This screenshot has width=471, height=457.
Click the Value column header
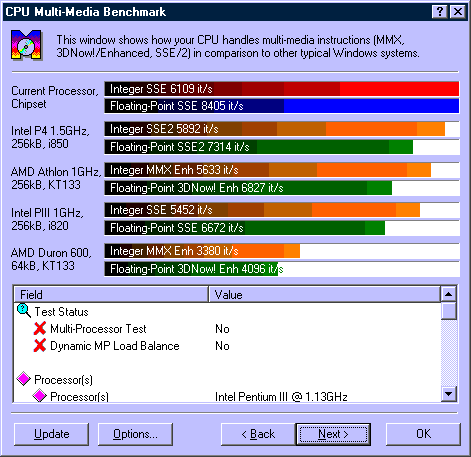[x=324, y=294]
